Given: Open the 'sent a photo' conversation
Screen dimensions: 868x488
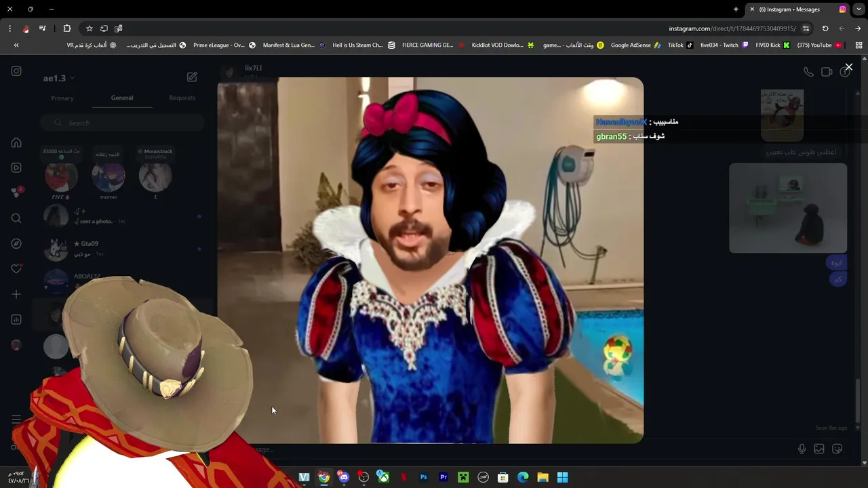Looking at the screenshot, I should [x=122, y=217].
